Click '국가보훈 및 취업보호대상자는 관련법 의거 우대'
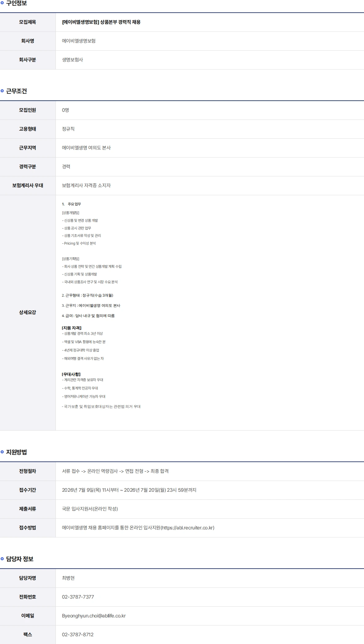Viewport: 364px width, 644px height. pos(101,407)
